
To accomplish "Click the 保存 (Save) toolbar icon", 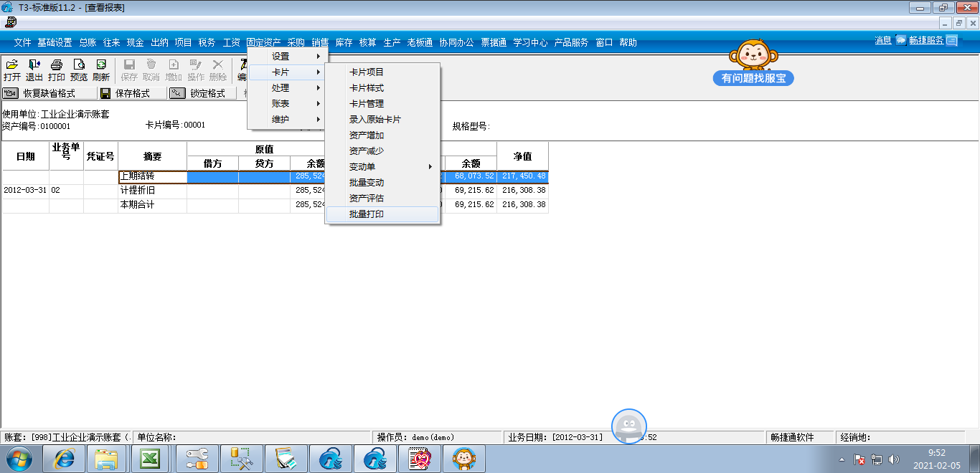I will pyautogui.click(x=129, y=70).
